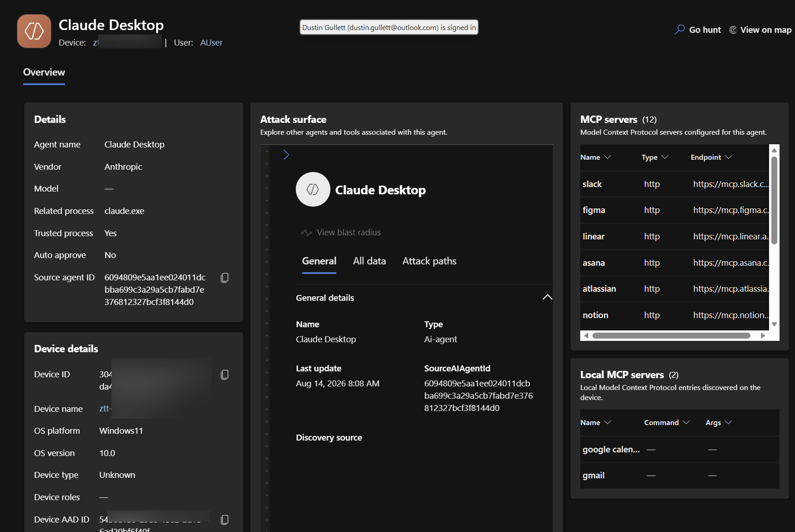Switch to the All data tab
The width and height of the screenshot is (795, 532).
(x=370, y=261)
